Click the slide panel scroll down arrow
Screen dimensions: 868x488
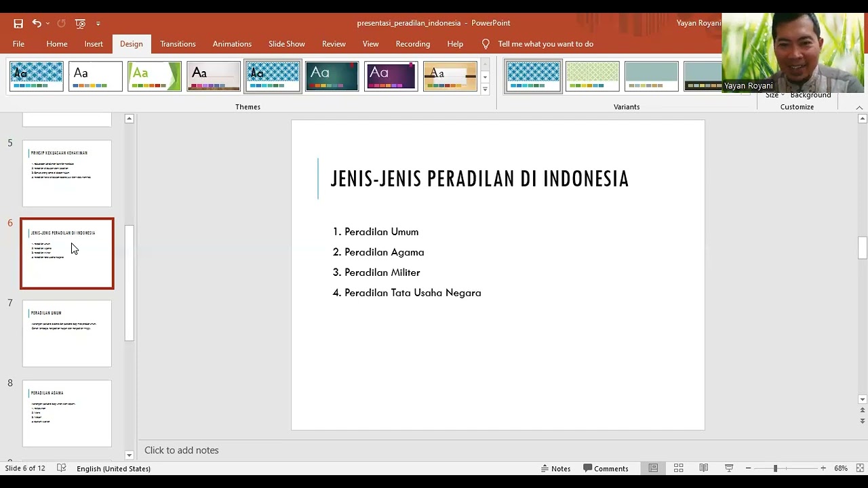130,455
